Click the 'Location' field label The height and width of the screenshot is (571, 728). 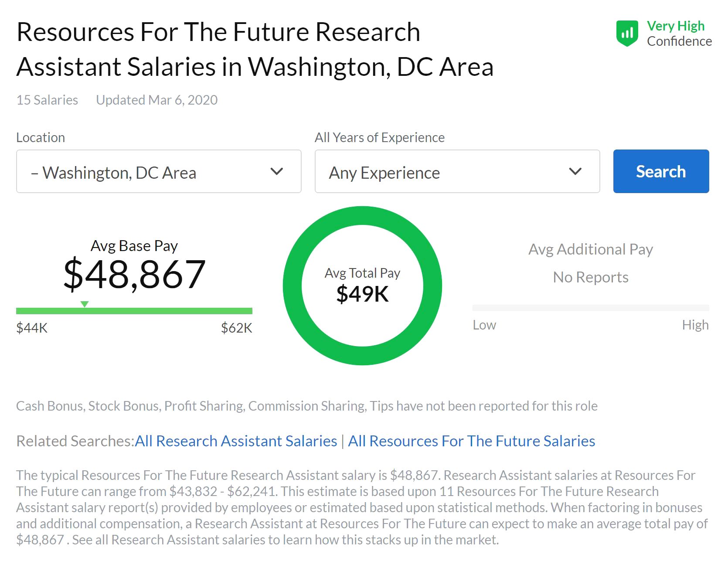click(41, 137)
